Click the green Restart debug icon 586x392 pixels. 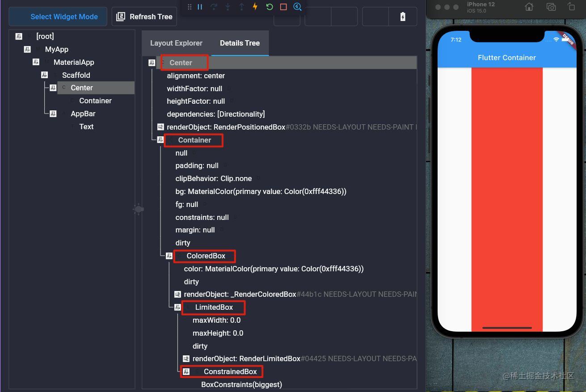tap(269, 7)
